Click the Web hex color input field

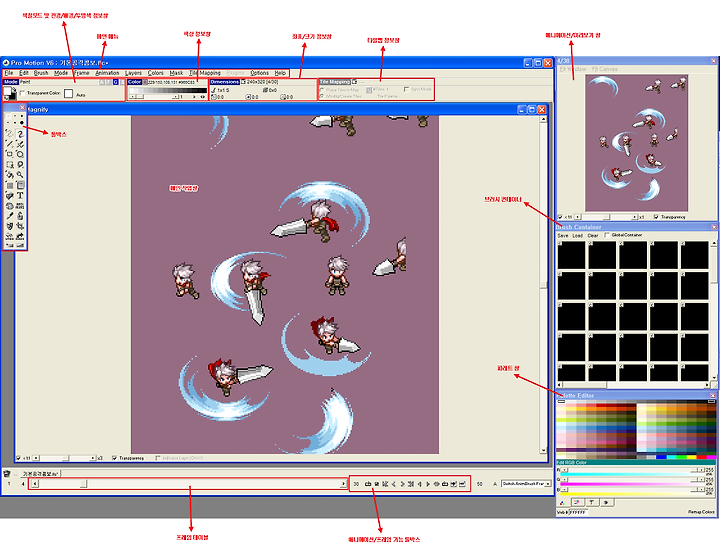point(579,512)
